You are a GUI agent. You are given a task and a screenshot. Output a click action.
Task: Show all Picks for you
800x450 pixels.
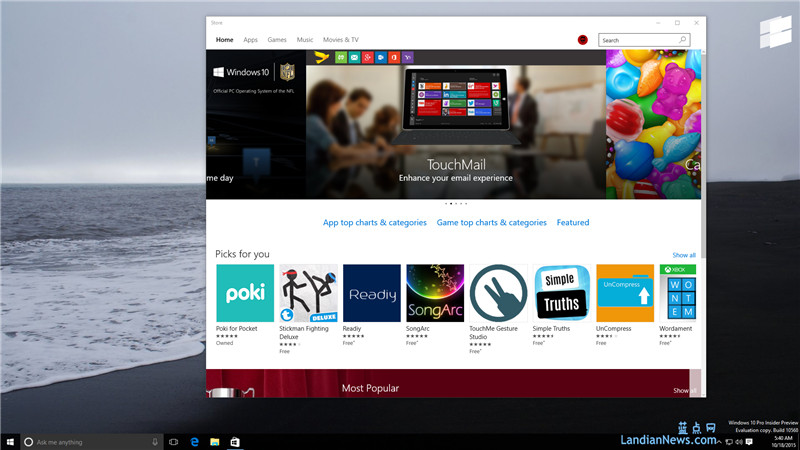point(684,255)
